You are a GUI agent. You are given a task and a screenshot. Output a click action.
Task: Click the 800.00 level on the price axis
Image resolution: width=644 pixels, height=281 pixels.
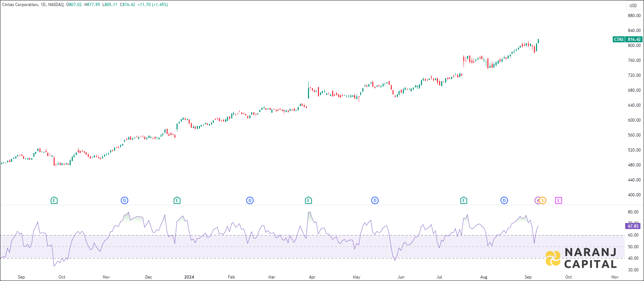point(634,46)
